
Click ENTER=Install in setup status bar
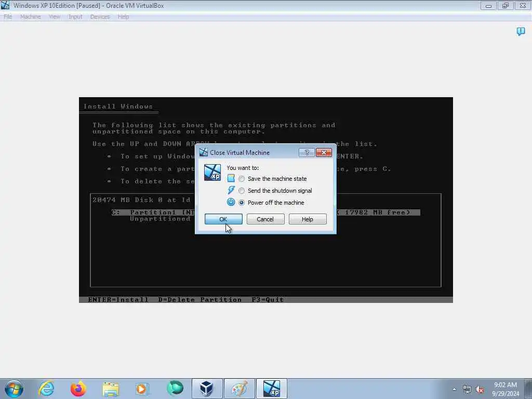118,300
